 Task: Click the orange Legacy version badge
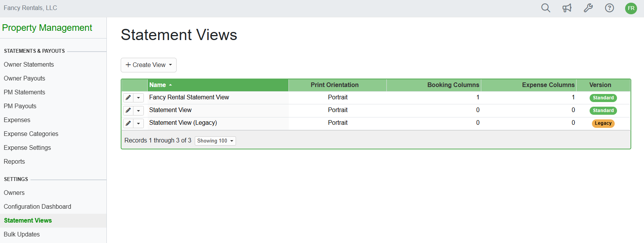click(603, 123)
